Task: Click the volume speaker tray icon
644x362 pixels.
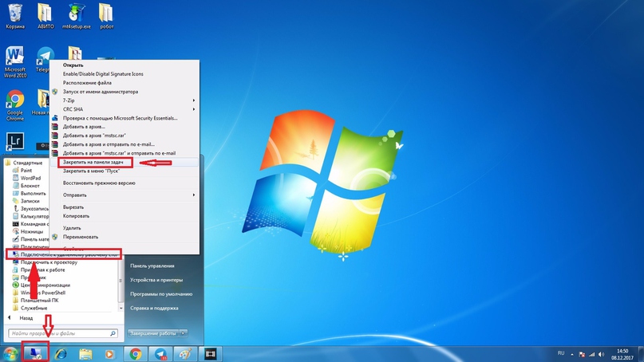Action: click(601, 354)
